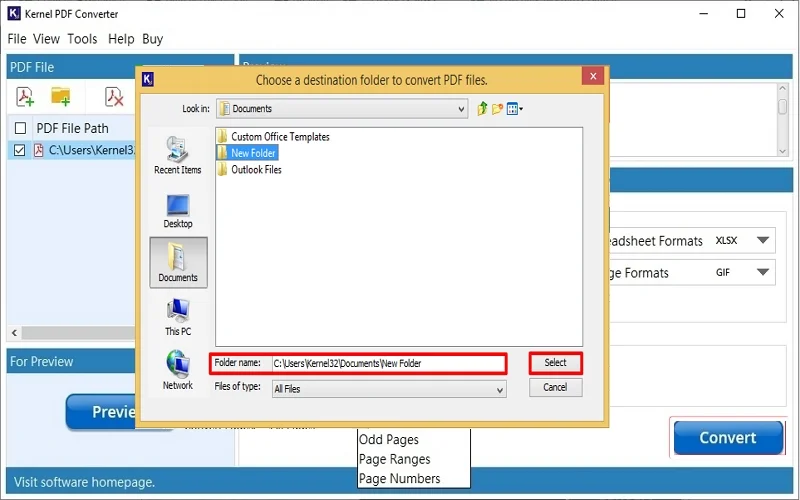Click the PDF File Path column header

(x=72, y=128)
